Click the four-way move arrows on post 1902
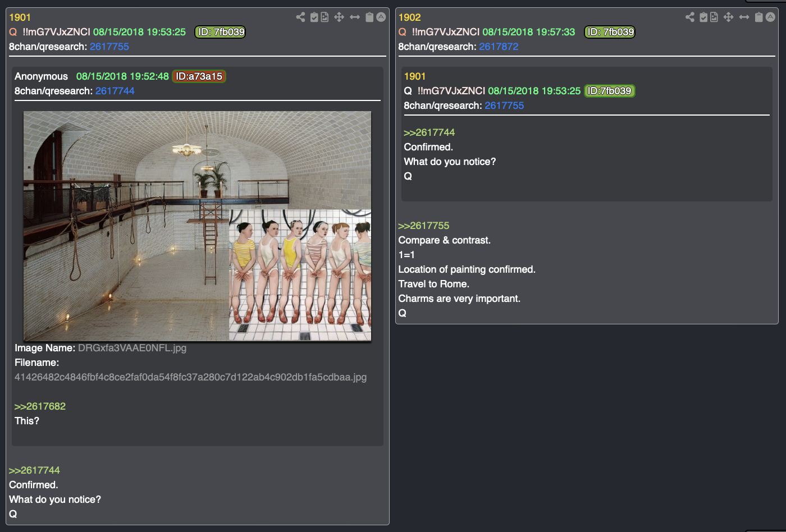The width and height of the screenshot is (786, 532). pyautogui.click(x=728, y=17)
